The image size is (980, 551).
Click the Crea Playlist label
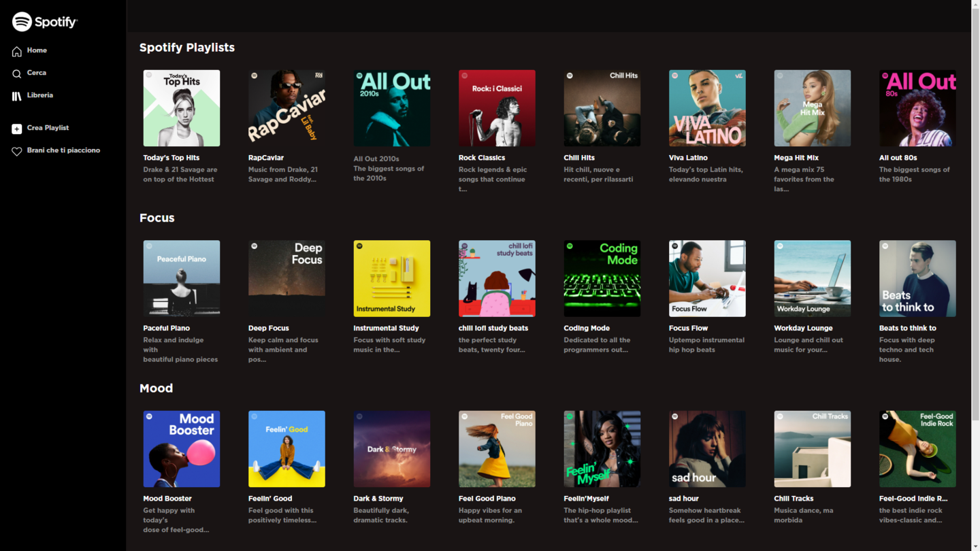pyautogui.click(x=48, y=128)
